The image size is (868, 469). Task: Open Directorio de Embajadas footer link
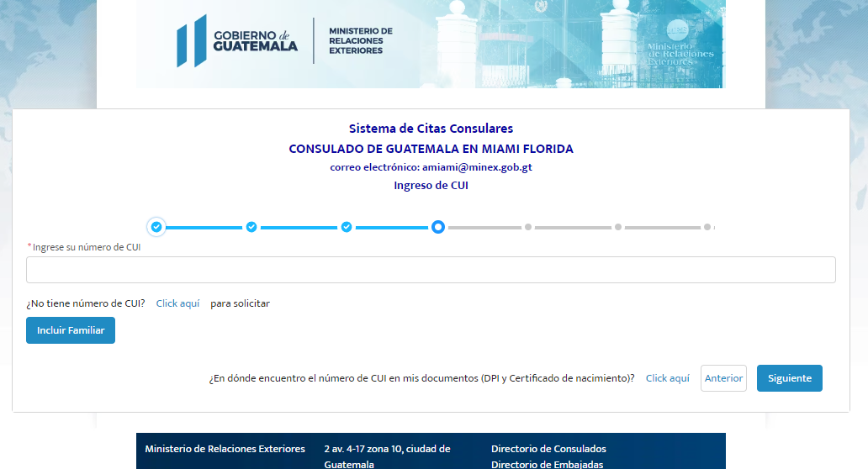pyautogui.click(x=547, y=464)
